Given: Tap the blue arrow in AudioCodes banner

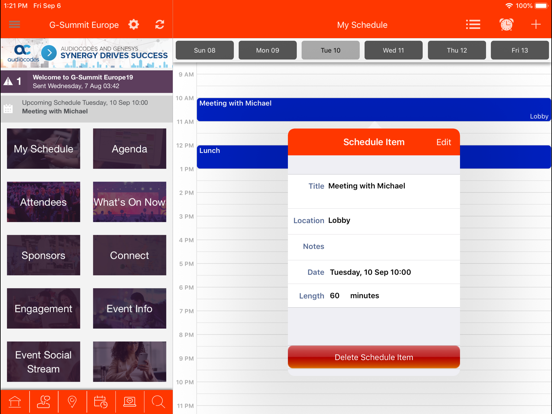Looking at the screenshot, I should pyautogui.click(x=49, y=53).
